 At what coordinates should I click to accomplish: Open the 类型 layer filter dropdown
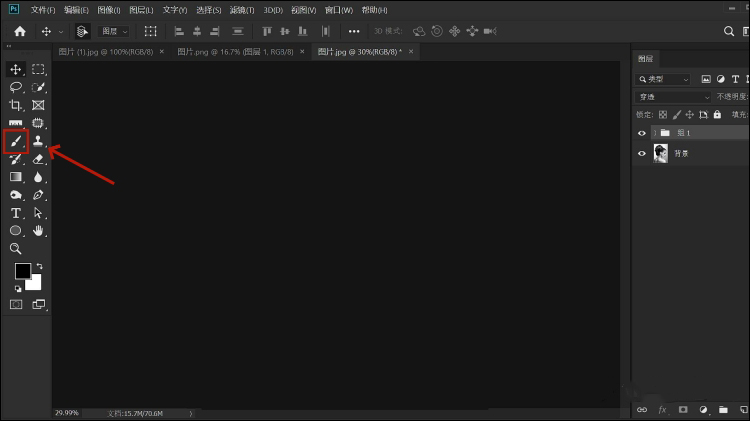pos(663,79)
